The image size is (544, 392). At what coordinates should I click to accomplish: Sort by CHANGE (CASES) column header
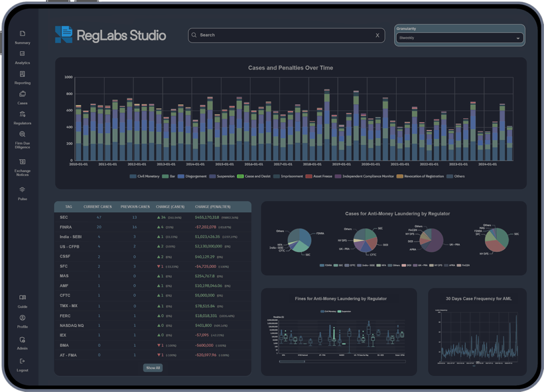[x=170, y=207]
